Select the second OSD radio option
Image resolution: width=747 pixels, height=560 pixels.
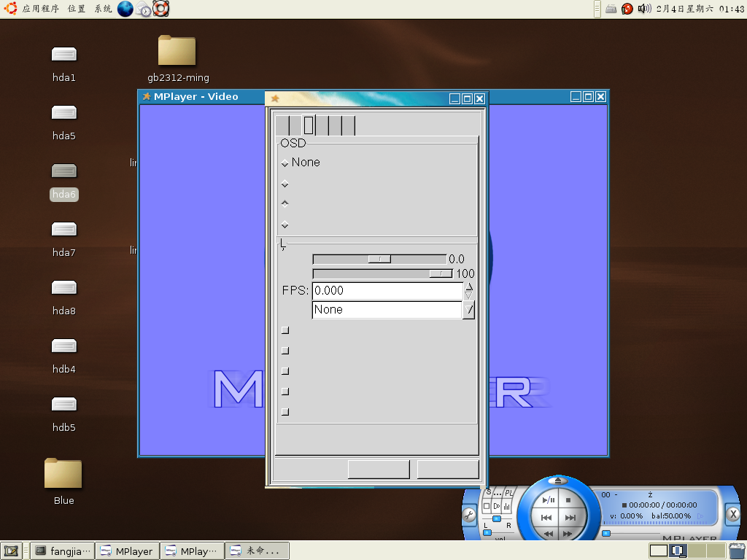(x=285, y=184)
